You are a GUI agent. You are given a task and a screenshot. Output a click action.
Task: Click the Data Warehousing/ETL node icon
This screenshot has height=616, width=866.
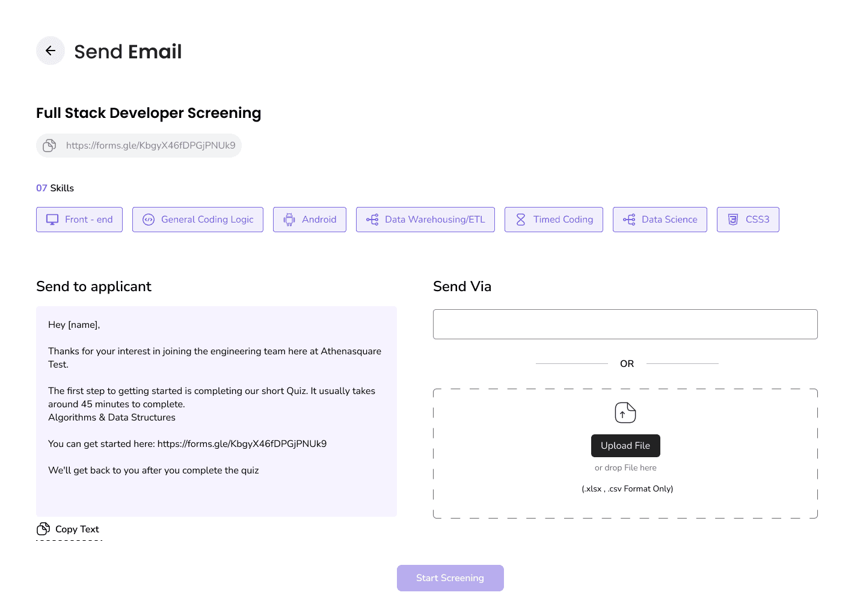coord(372,220)
